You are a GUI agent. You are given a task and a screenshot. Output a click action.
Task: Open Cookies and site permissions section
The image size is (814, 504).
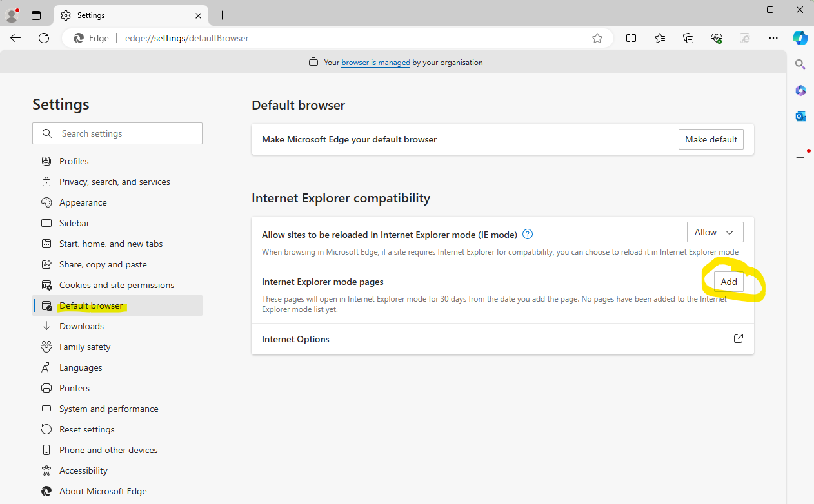(x=117, y=285)
